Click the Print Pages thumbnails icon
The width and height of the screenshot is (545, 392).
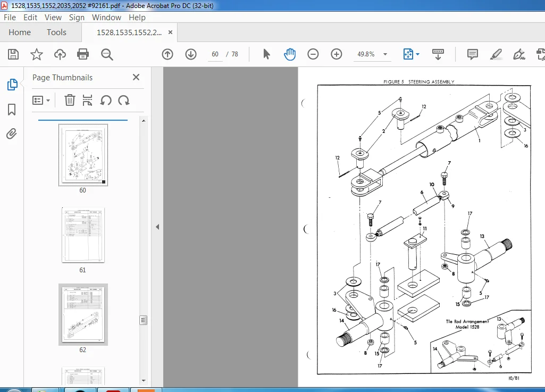coord(87,100)
